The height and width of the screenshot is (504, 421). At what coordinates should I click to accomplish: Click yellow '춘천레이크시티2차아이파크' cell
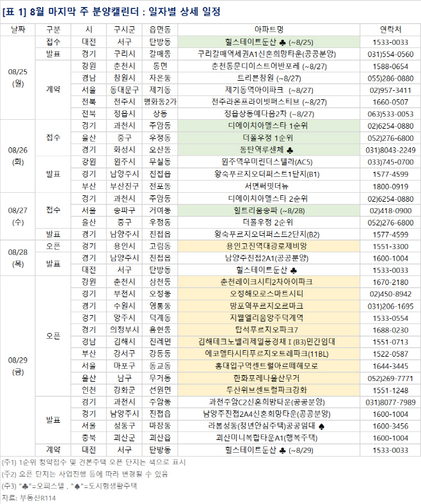click(x=269, y=282)
